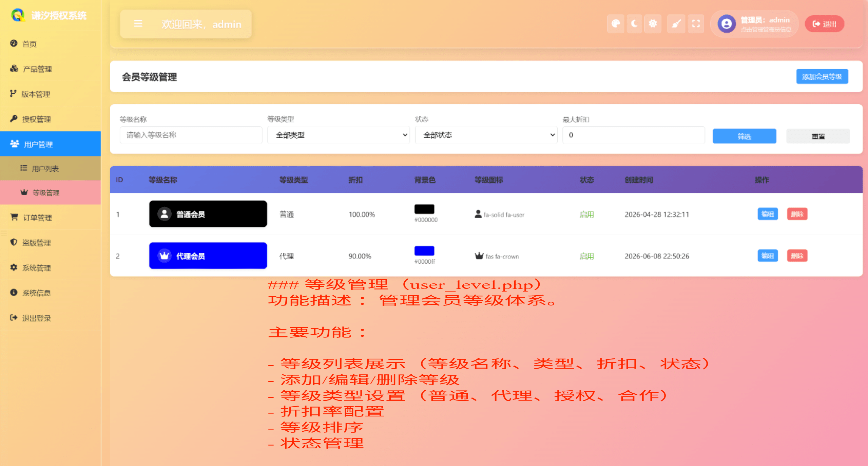This screenshot has height=466, width=868.
Task: Click 启用 status in 代理会员 row
Action: [x=586, y=256]
